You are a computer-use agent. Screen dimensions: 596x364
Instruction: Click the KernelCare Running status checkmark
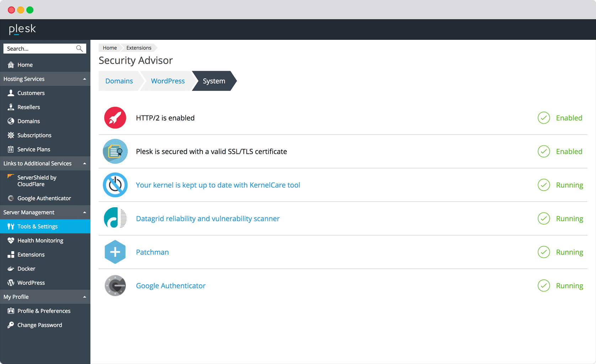pyautogui.click(x=543, y=185)
